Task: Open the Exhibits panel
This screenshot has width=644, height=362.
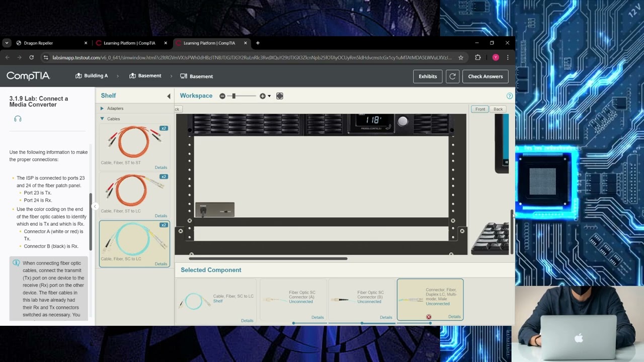Action: pos(428,76)
